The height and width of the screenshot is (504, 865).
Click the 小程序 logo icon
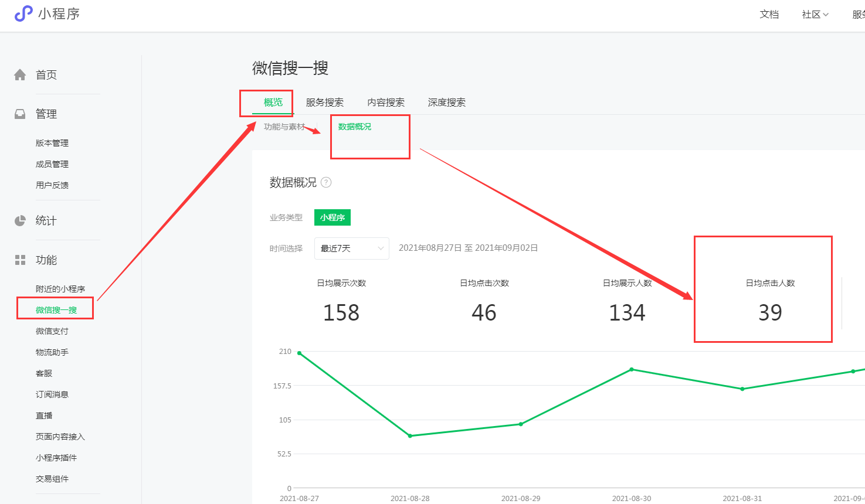(x=23, y=13)
